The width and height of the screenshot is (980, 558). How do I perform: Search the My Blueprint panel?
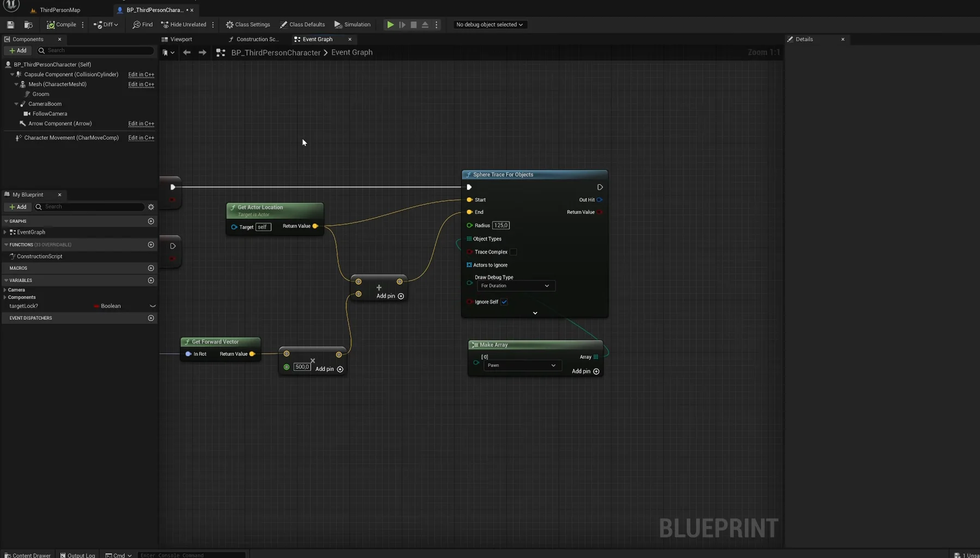pyautogui.click(x=89, y=207)
